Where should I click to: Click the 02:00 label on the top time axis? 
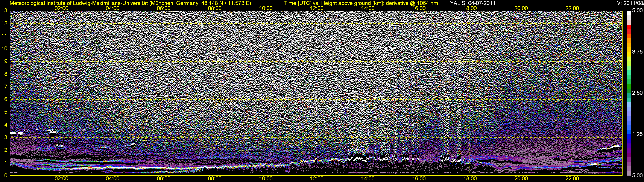pos(61,8)
